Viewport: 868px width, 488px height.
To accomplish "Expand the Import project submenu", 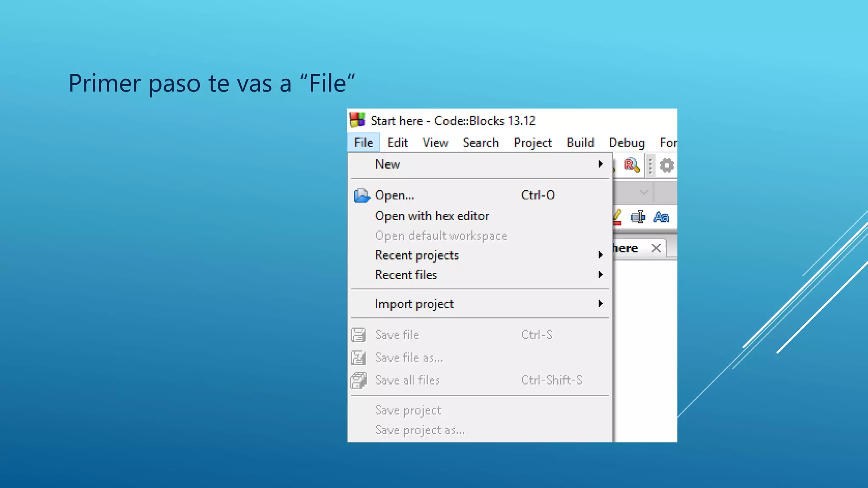I will [480, 304].
